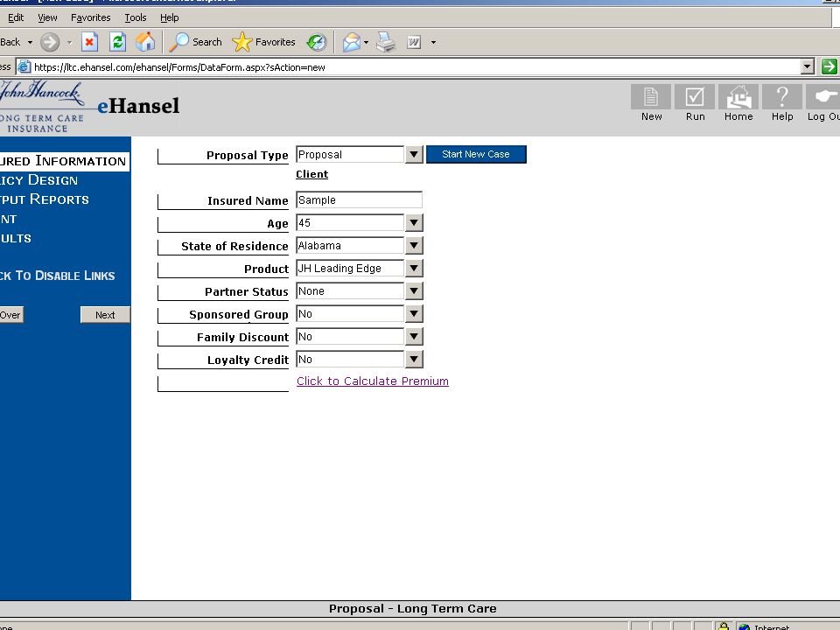The width and height of the screenshot is (840, 630).
Task: Click the Forward arrow icon
Action: tap(50, 42)
